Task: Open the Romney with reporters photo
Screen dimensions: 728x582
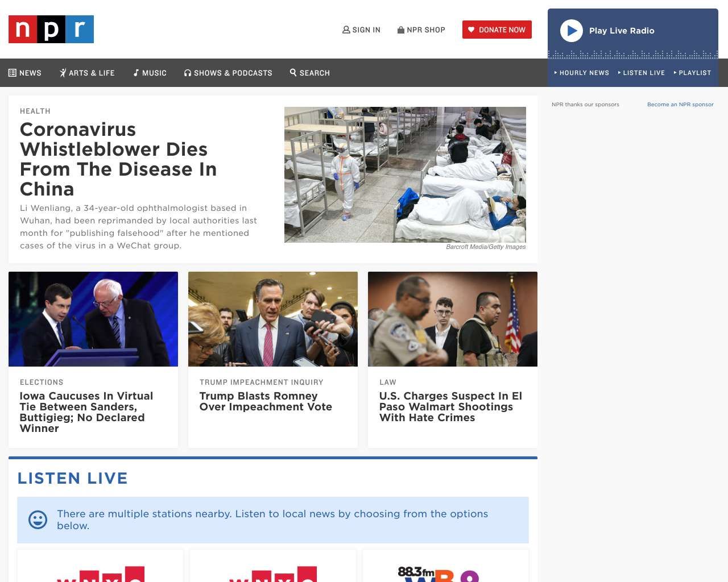Action: pos(273,319)
